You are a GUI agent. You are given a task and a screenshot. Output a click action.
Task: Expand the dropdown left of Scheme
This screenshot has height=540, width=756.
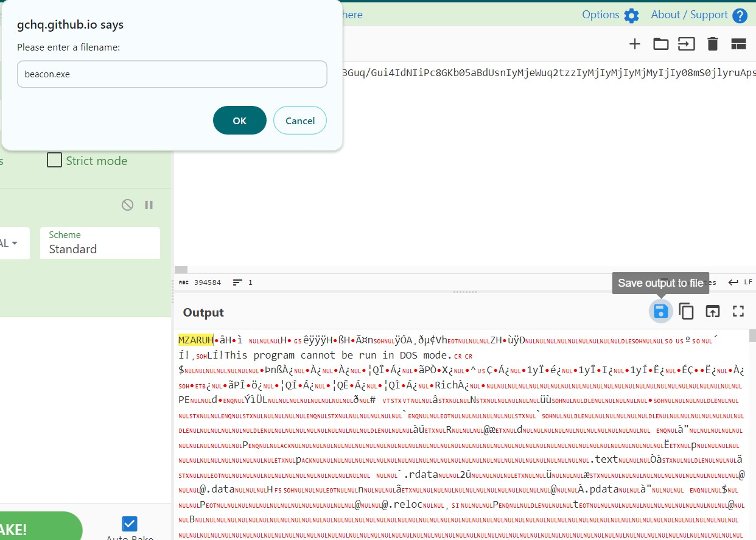(x=13, y=244)
